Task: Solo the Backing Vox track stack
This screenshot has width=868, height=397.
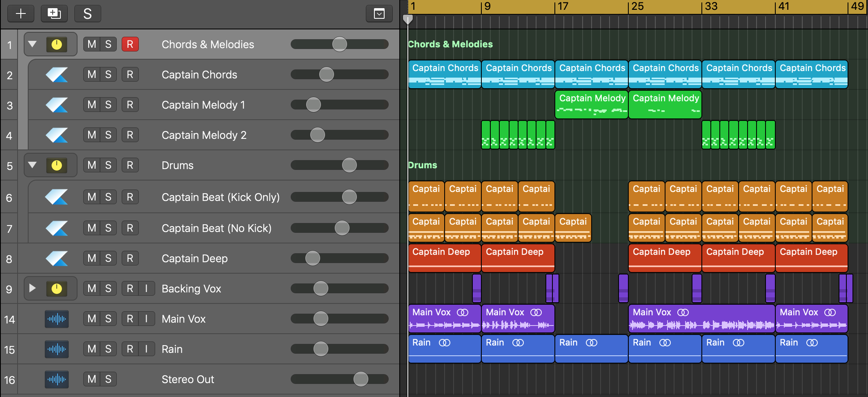Action: coord(108,288)
